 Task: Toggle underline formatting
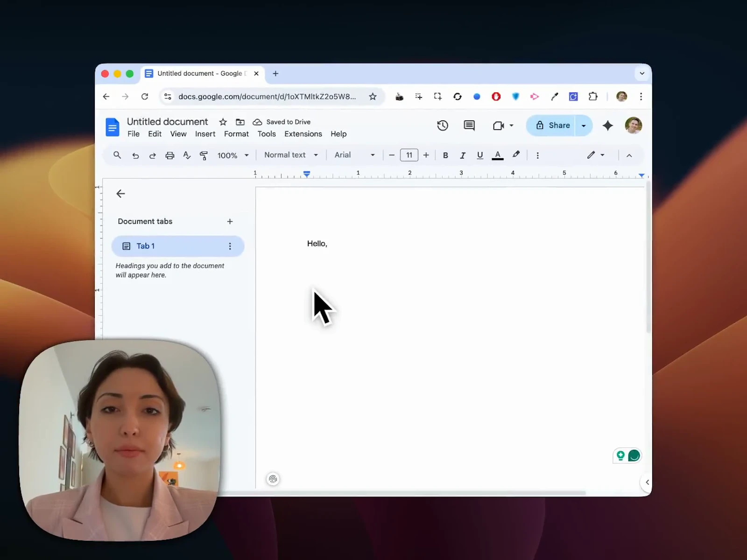tap(480, 155)
